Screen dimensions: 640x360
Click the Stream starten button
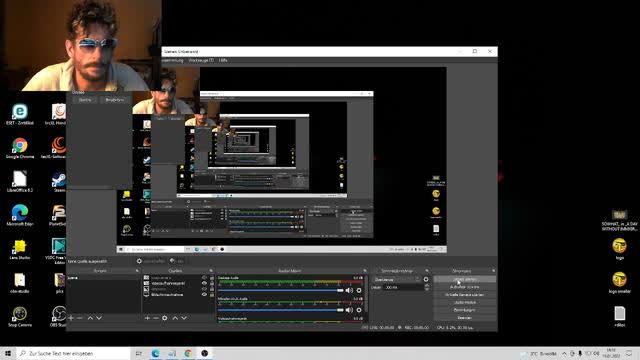464,279
